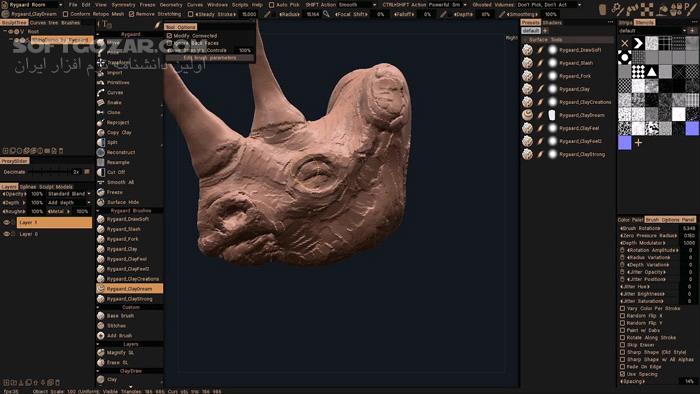The height and width of the screenshot is (394, 700).
Task: Toggle Steady Stroke checkbox
Action: point(191,14)
